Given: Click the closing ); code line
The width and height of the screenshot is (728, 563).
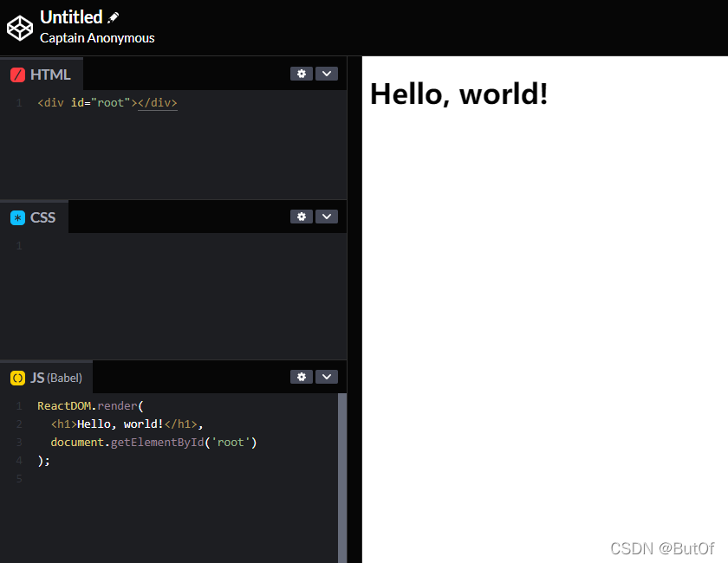Looking at the screenshot, I should tap(43, 461).
